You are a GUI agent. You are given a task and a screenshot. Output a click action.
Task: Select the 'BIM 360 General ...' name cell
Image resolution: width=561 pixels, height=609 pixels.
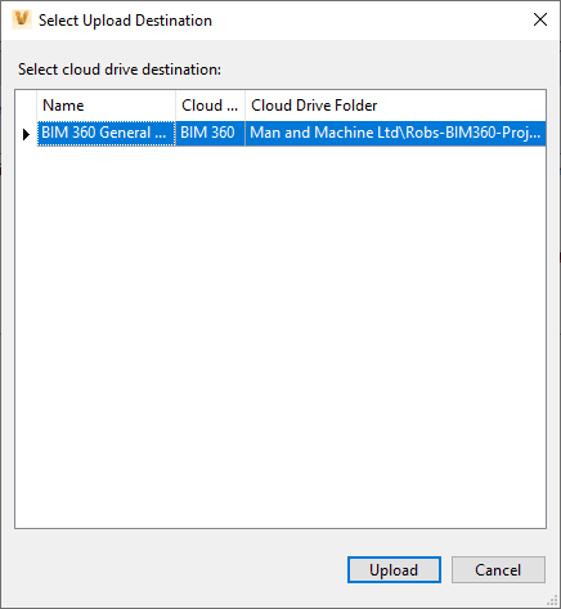point(106,134)
